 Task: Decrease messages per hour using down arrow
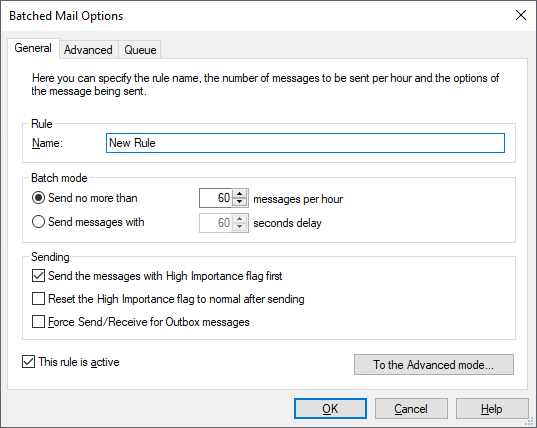tap(240, 202)
